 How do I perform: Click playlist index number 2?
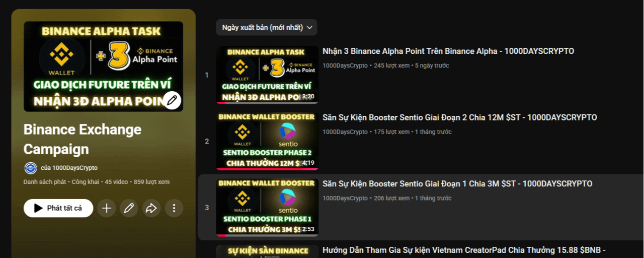pos(207,142)
